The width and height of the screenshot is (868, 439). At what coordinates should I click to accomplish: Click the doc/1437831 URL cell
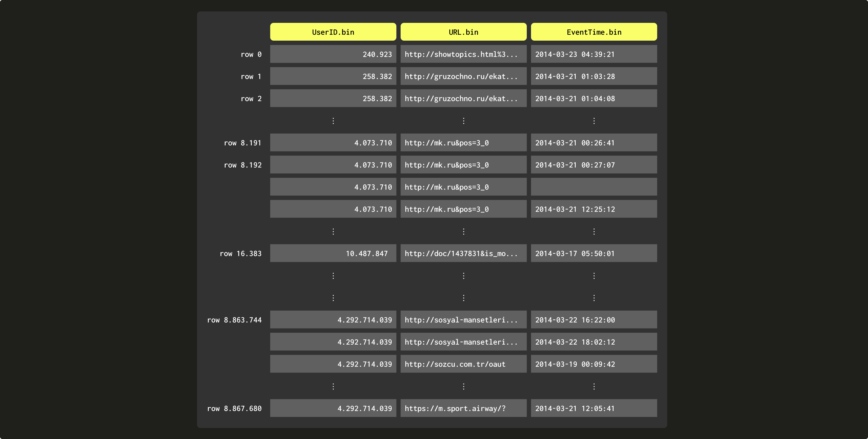463,254
